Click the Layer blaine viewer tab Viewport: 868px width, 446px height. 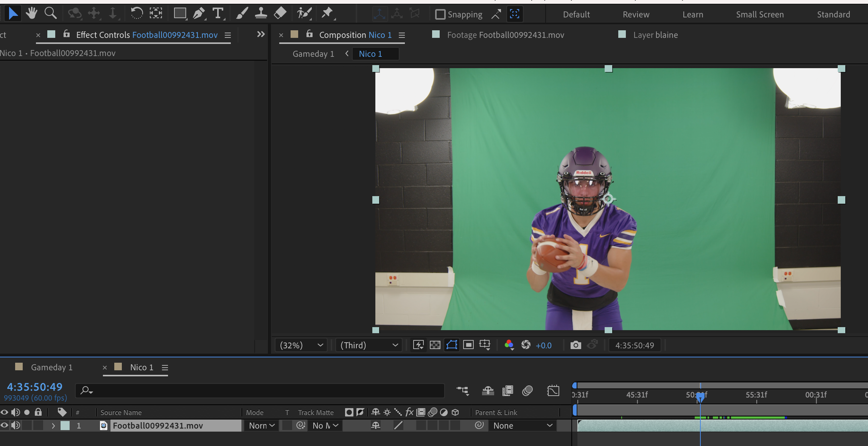pos(655,34)
